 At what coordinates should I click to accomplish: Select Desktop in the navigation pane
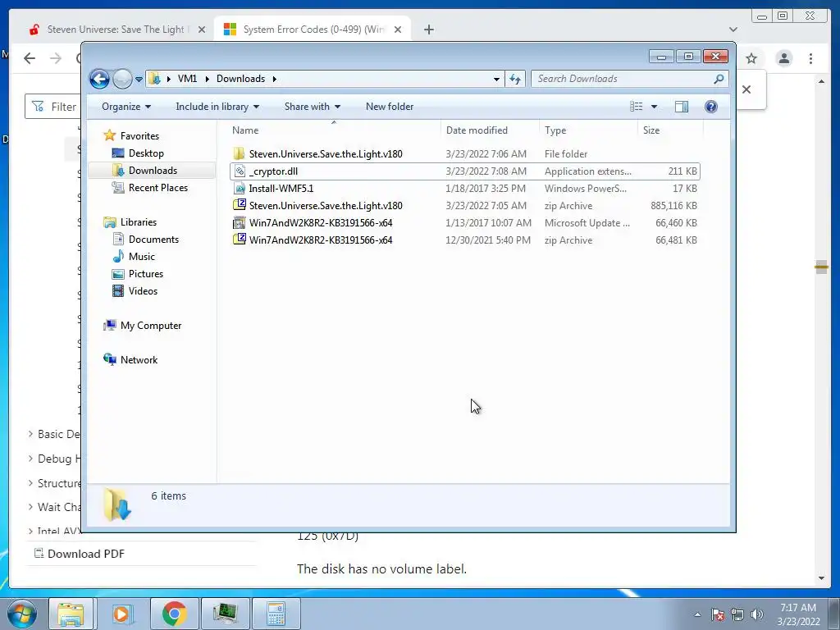(146, 153)
